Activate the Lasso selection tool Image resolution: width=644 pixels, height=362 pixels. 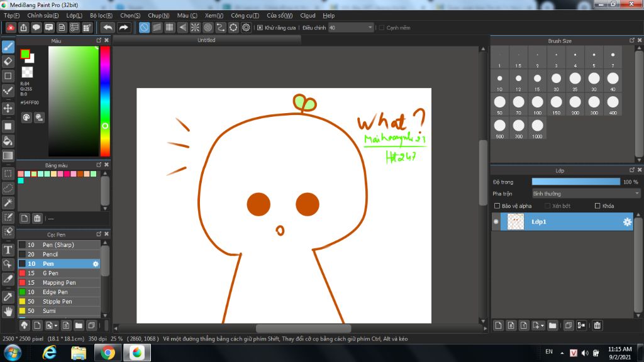click(x=8, y=188)
